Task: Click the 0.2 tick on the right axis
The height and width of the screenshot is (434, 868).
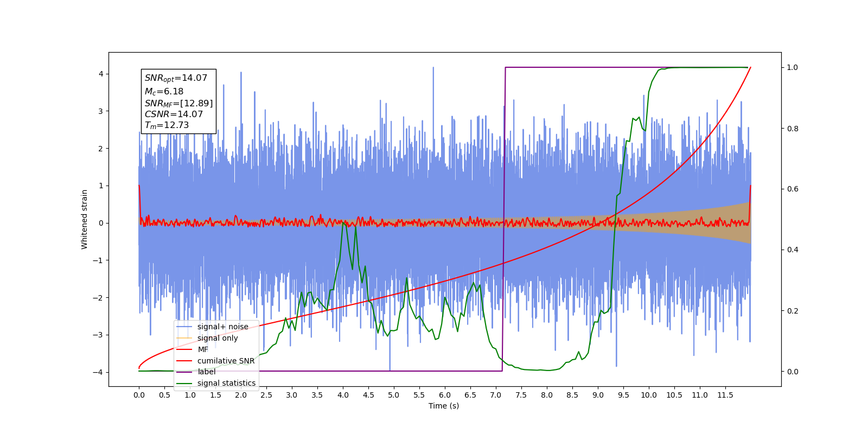Action: 793,311
